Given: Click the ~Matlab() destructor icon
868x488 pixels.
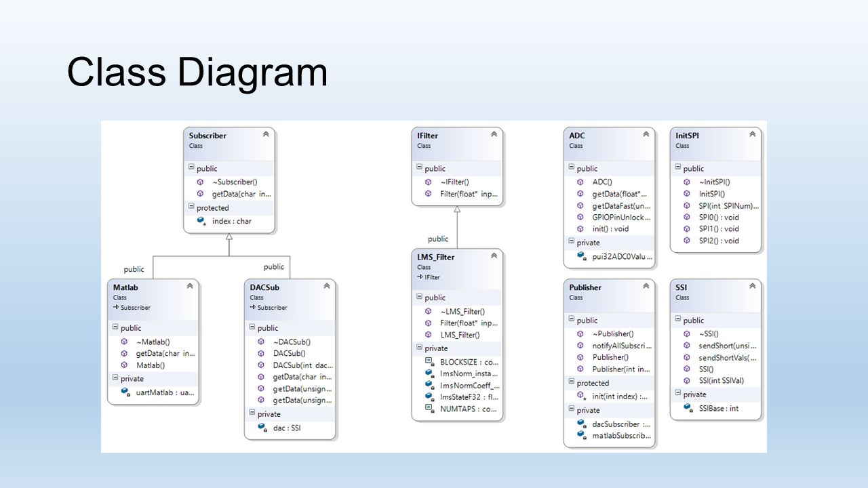Looking at the screenshot, I should [x=124, y=342].
